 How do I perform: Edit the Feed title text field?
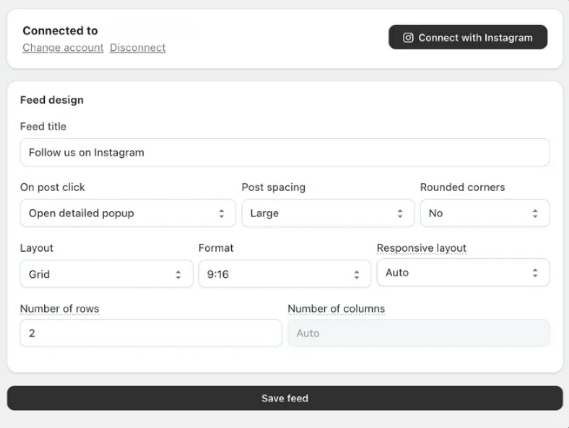(284, 152)
